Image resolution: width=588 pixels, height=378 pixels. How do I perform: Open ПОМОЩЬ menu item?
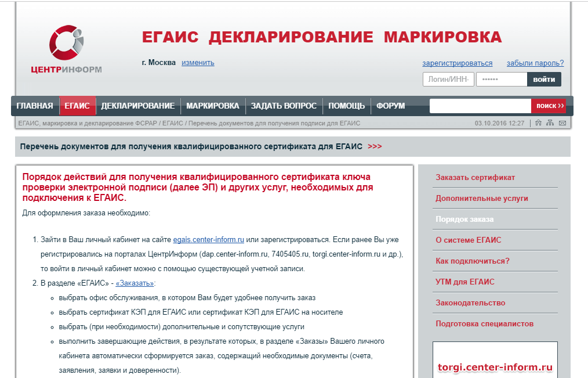pyautogui.click(x=347, y=106)
